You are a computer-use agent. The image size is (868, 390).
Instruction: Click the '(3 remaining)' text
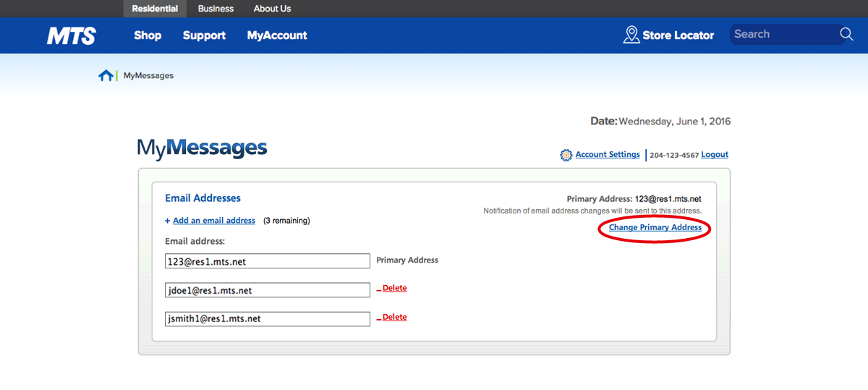(286, 221)
